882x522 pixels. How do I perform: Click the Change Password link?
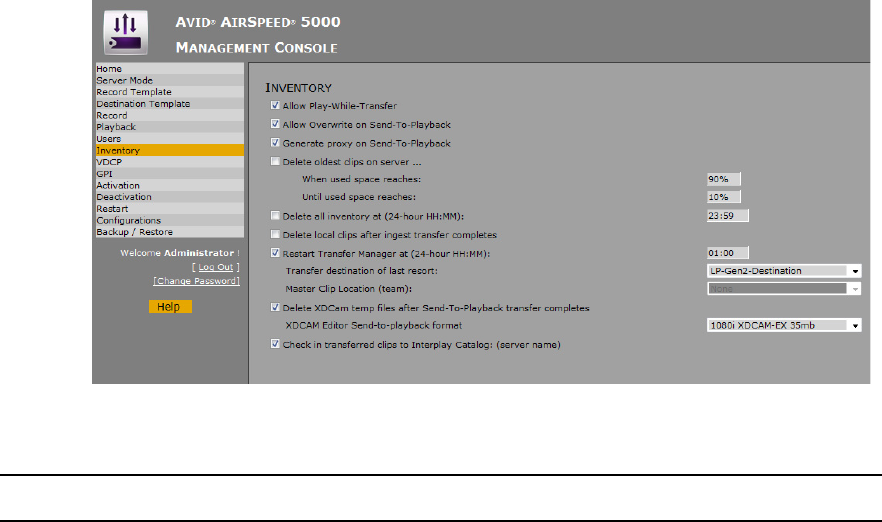(196, 281)
